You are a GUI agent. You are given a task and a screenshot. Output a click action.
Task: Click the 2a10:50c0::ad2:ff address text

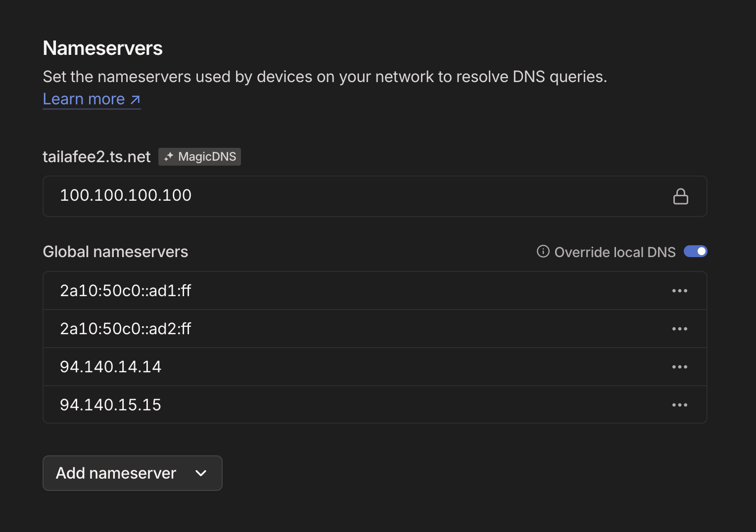126,329
